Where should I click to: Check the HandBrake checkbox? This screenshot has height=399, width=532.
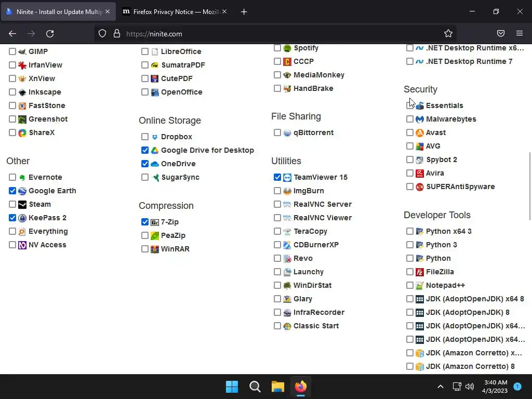click(277, 88)
